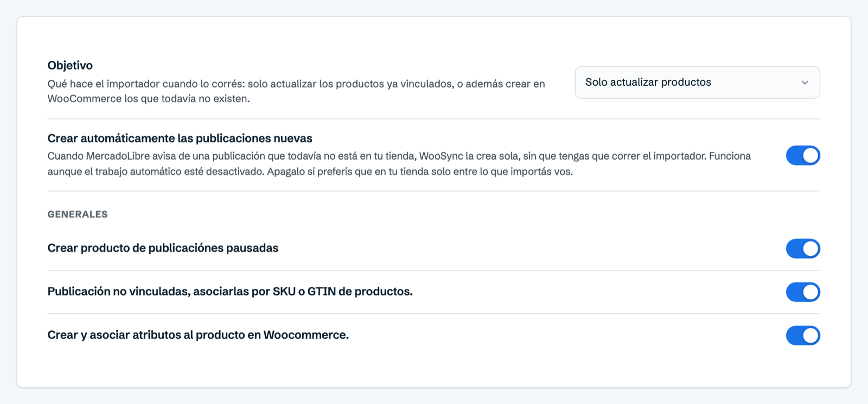Disable automatic creation of new publications
868x404 pixels.
tap(803, 156)
